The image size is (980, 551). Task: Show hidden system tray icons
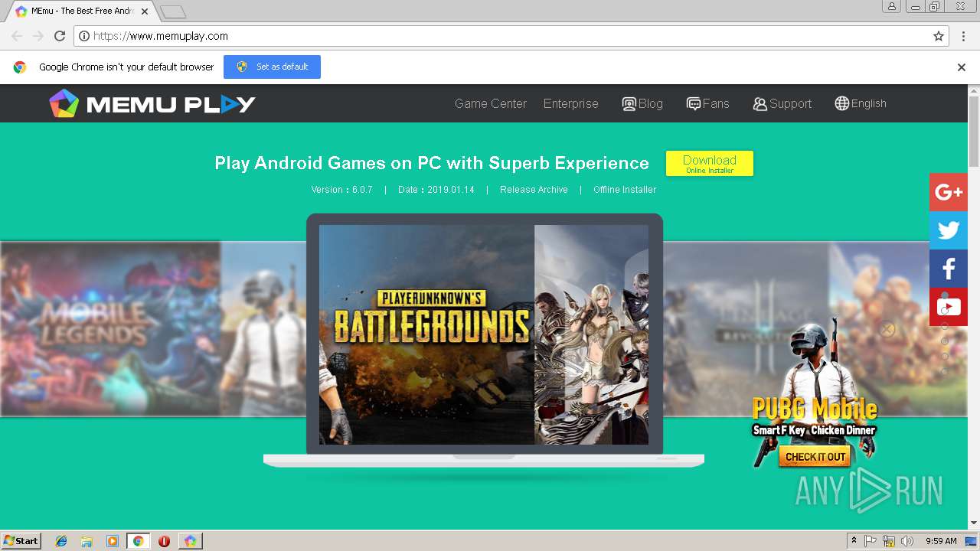point(854,540)
